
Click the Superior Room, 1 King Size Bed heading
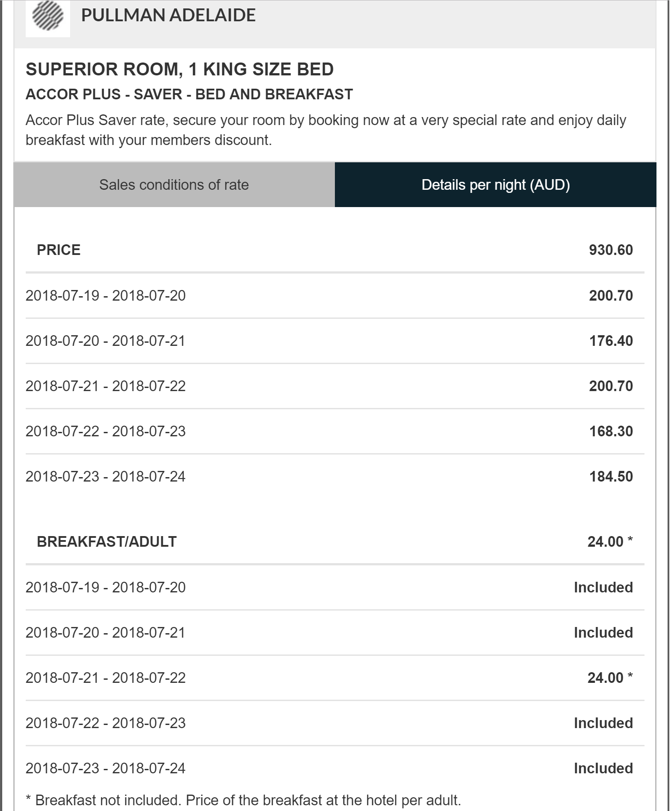[x=180, y=69]
